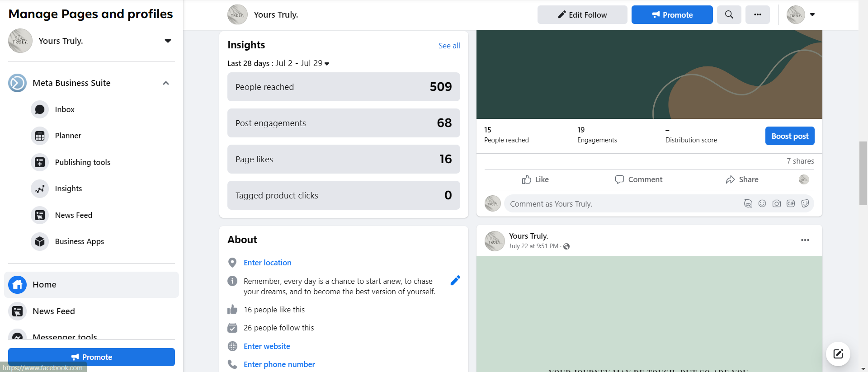The image size is (868, 372).
Task: Collapse the Meta Business Suite section
Action: tap(166, 83)
